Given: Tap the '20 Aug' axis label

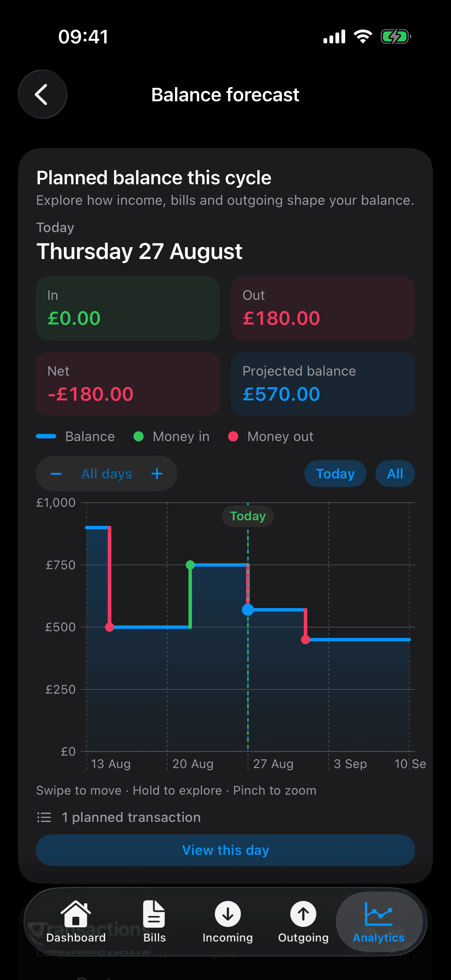Looking at the screenshot, I should [x=193, y=764].
